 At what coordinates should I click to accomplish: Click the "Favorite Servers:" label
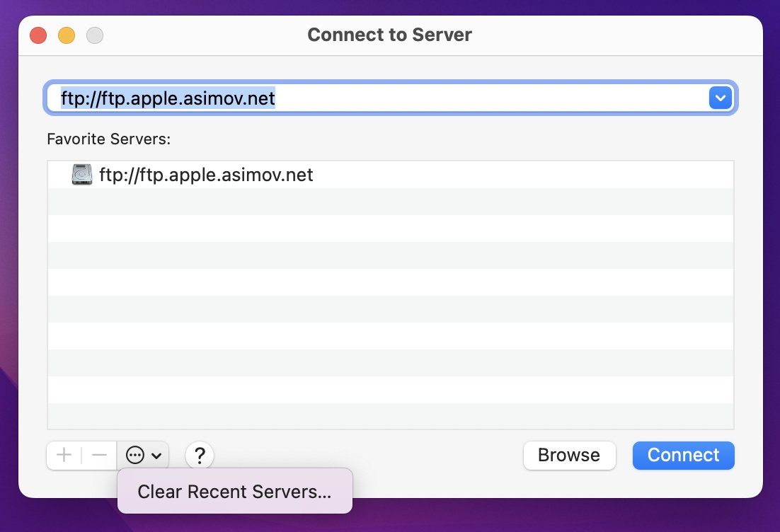[109, 139]
